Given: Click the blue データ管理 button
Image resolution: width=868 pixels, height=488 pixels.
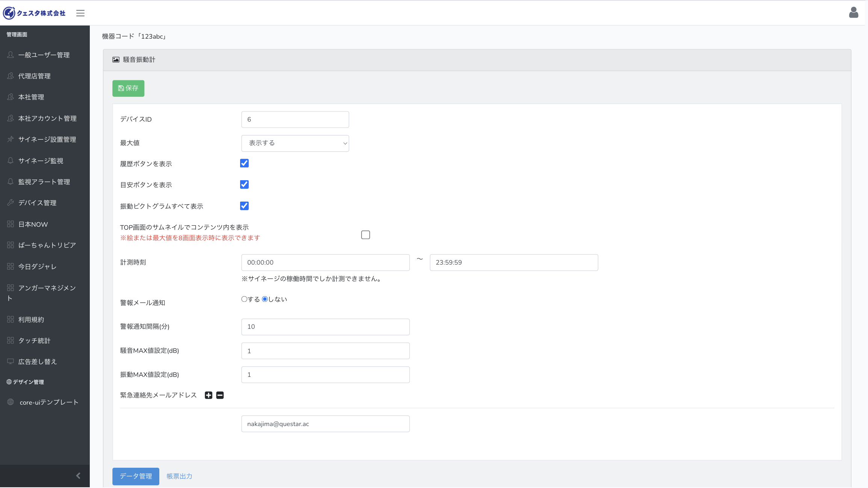Looking at the screenshot, I should [136, 476].
